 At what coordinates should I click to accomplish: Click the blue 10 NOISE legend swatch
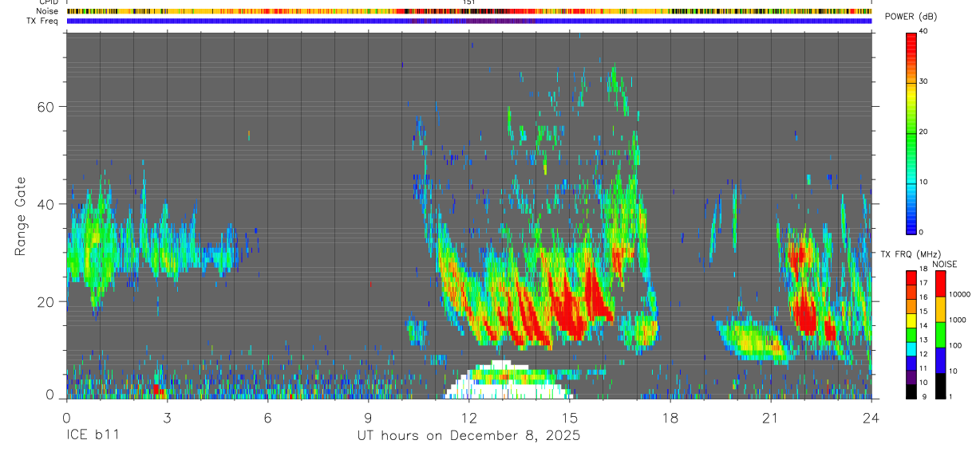(x=940, y=360)
